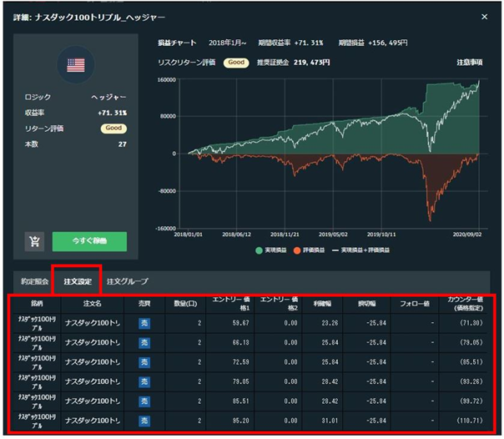Viewport: 504px width, 439px height.
Task: Click the ロジック ヘッジャー value
Action: point(109,97)
